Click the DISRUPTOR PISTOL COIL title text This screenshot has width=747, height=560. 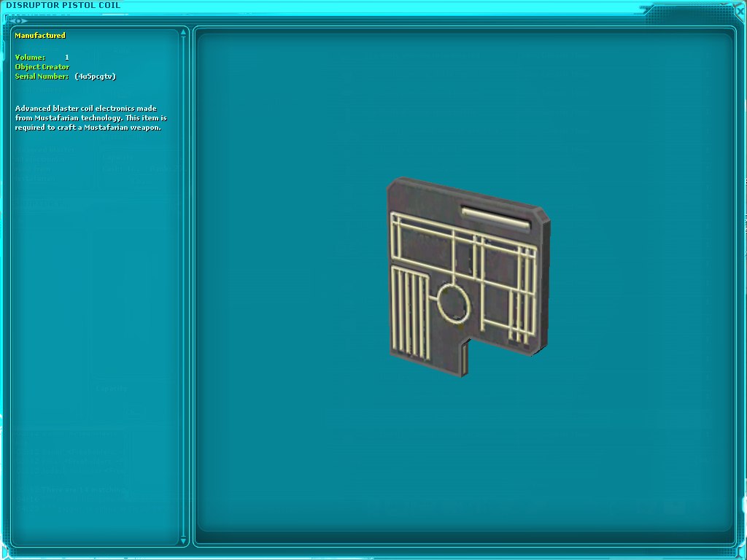(63, 5)
